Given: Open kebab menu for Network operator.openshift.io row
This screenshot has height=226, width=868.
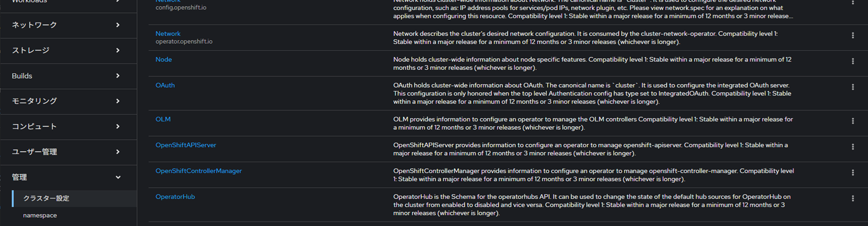Looking at the screenshot, I should pos(852,35).
